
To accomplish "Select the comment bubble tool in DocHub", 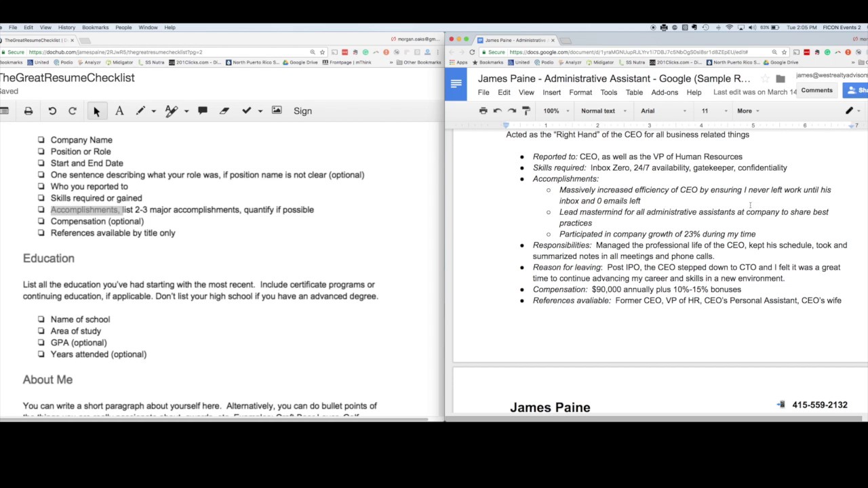I will pos(203,111).
